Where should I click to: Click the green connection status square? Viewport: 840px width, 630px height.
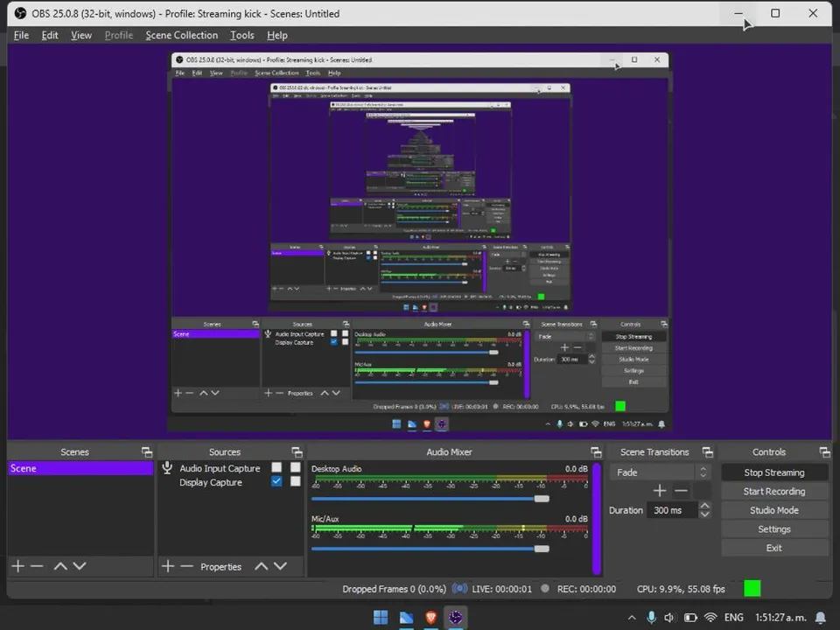(752, 589)
